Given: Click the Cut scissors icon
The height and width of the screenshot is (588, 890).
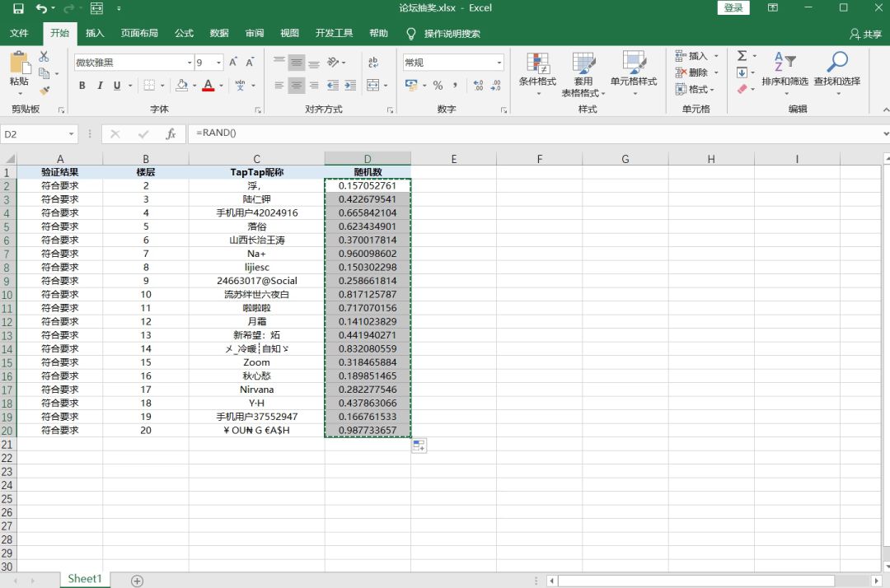Looking at the screenshot, I should [44, 56].
